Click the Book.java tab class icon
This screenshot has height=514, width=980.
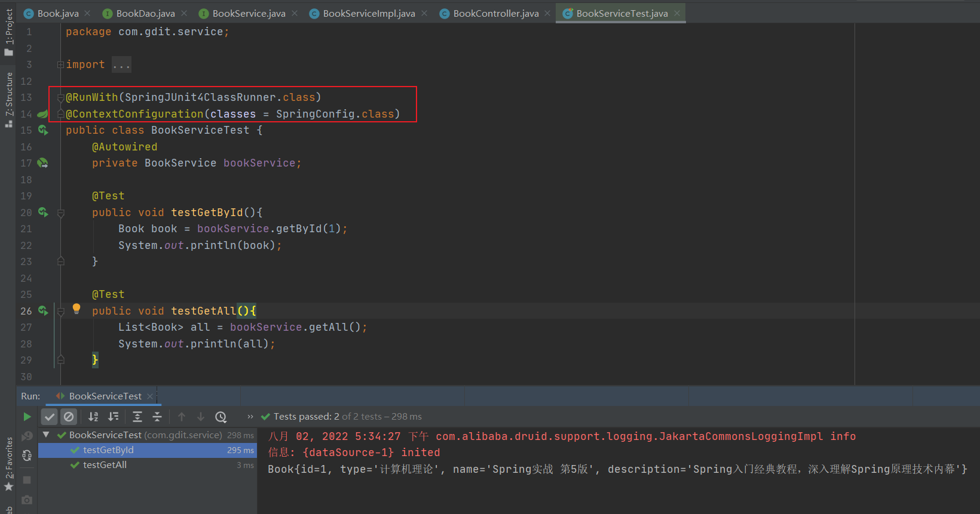click(29, 13)
